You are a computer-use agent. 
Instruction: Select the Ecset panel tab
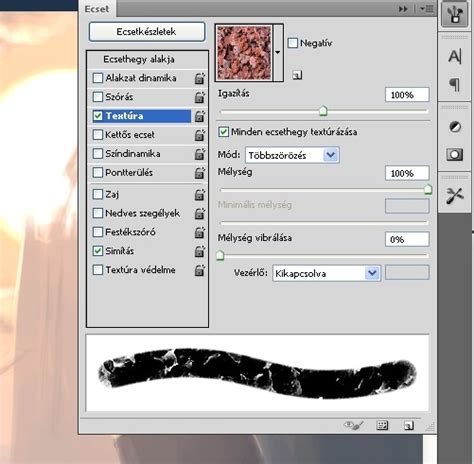(x=97, y=9)
